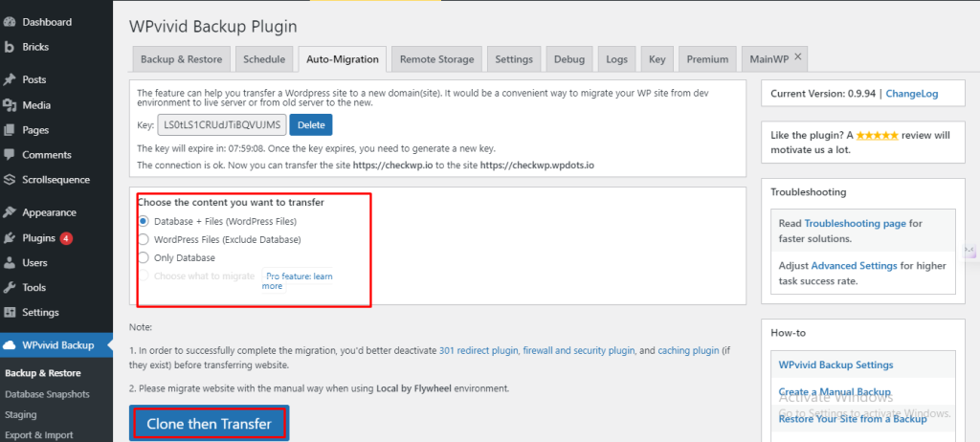Open the Troubleshooting page link

856,223
